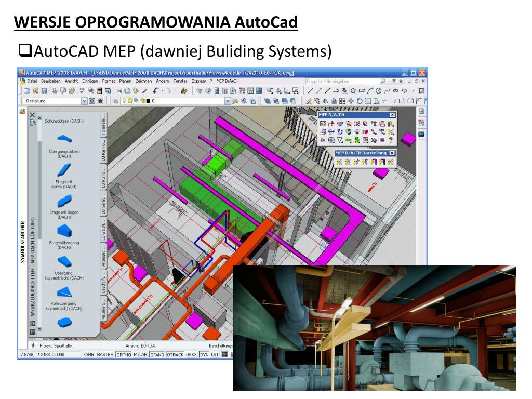
Task: Click the green duct icon in MEP D/A/CH toolbar
Action: tap(349, 140)
